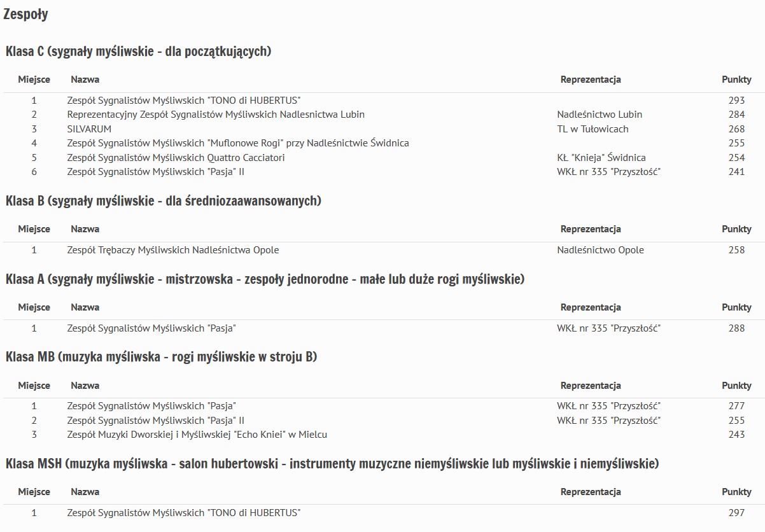Image resolution: width=765 pixels, height=532 pixels.
Task: Select the "Klasa A" master section heading
Action: coord(265,279)
